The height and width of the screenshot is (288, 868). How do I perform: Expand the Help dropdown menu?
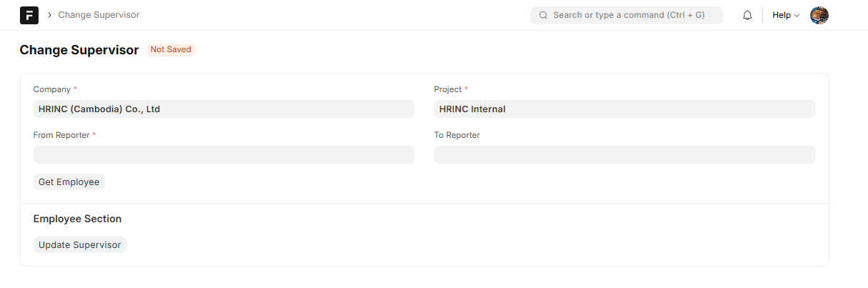[x=785, y=15]
